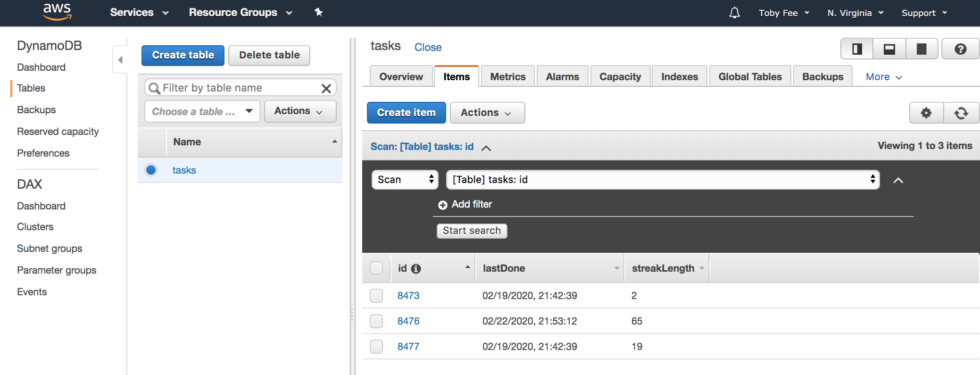980x375 pixels.
Task: Open the [Table] tasks: id selector
Action: [663, 180]
